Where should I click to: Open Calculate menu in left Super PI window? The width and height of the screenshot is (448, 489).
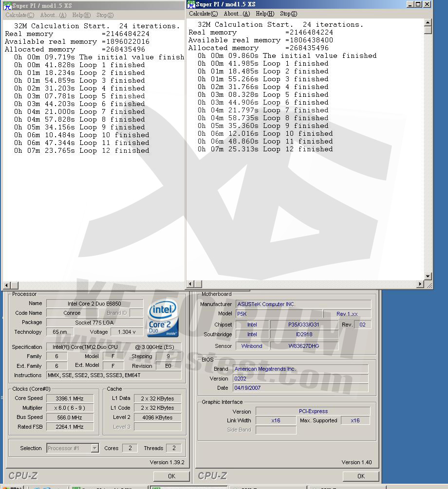tap(19, 15)
